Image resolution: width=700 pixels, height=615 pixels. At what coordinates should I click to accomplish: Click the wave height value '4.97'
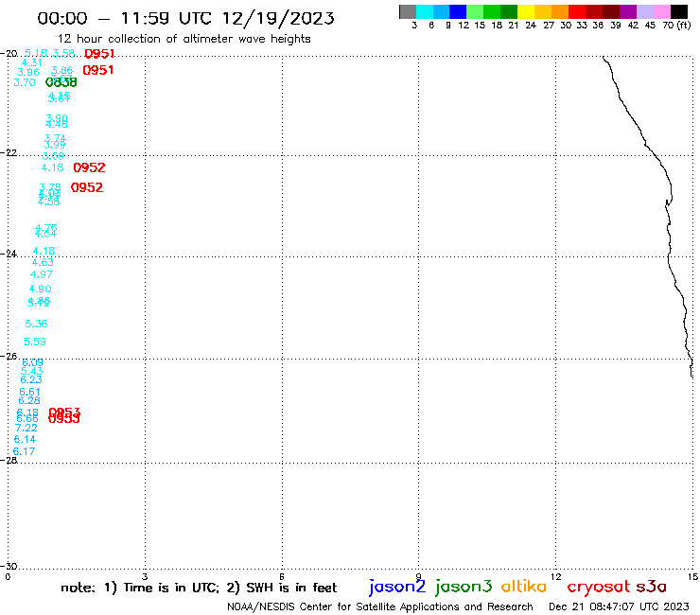41,274
